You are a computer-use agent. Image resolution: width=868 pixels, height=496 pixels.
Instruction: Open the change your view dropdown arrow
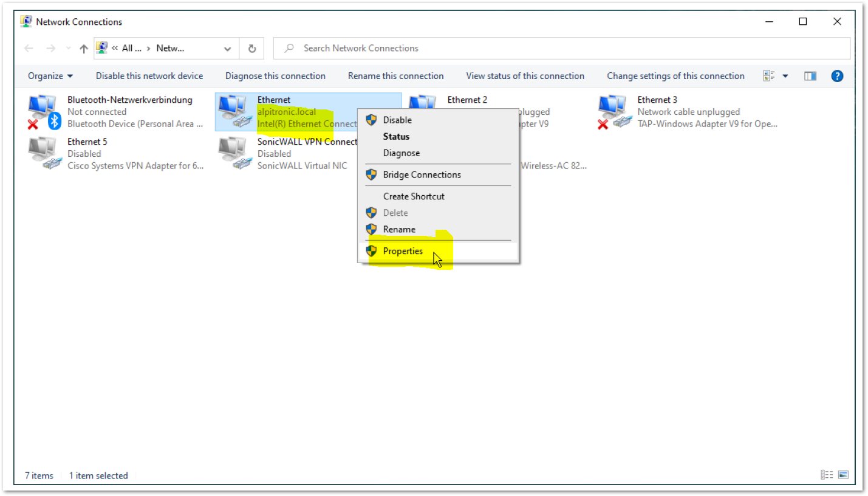785,76
